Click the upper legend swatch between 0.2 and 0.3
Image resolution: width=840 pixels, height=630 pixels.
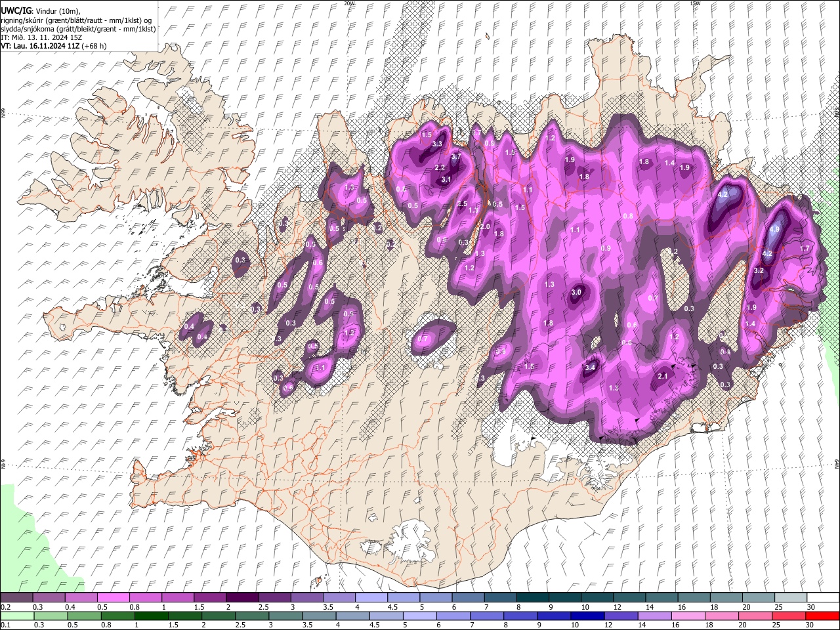click(x=16, y=597)
